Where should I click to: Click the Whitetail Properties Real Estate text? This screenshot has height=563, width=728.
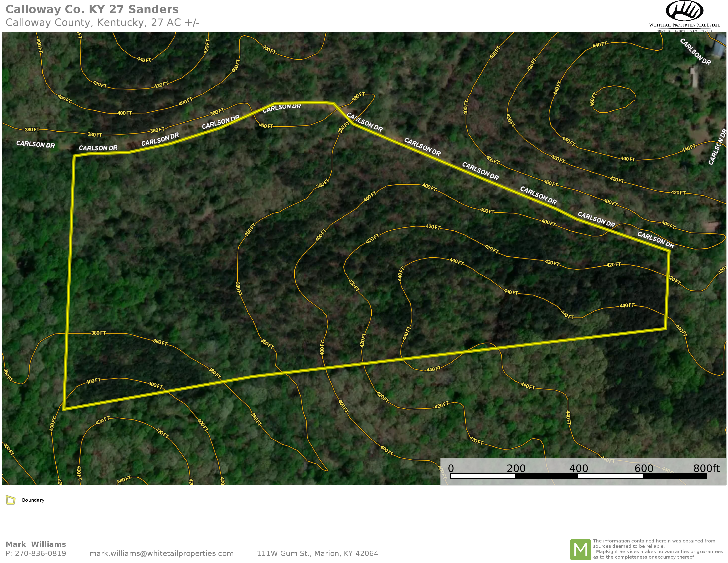tap(684, 25)
